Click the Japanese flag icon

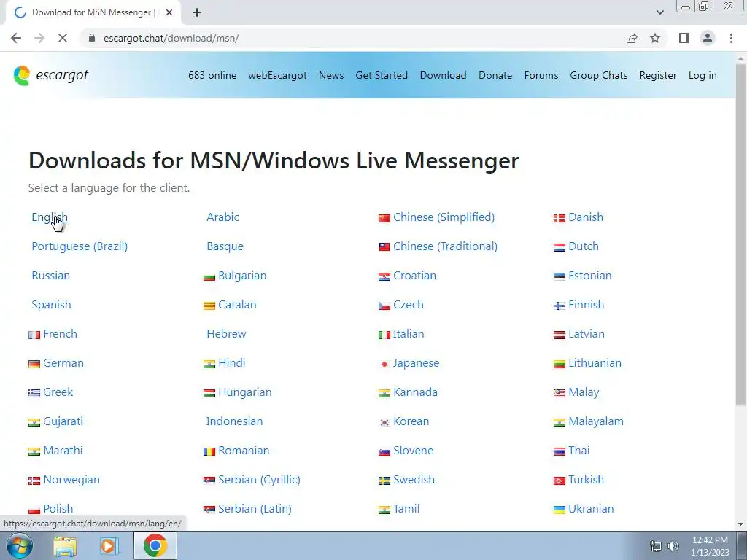384,365
